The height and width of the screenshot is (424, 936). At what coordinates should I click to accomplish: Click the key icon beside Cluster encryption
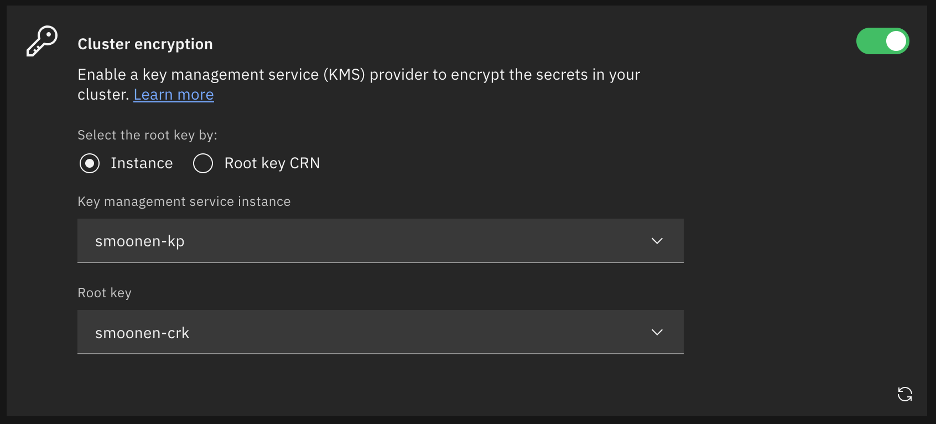click(41, 42)
